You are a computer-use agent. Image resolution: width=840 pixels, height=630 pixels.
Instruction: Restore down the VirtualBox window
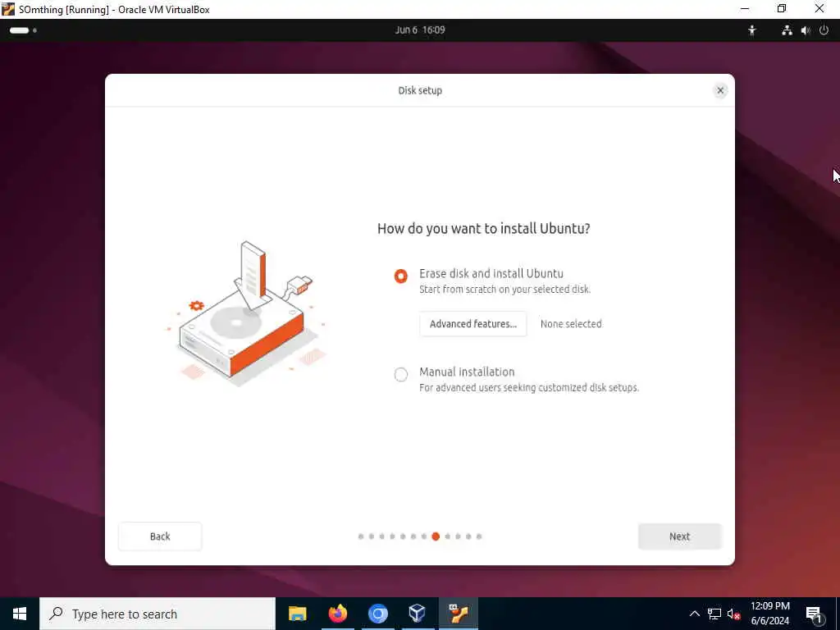tap(782, 8)
